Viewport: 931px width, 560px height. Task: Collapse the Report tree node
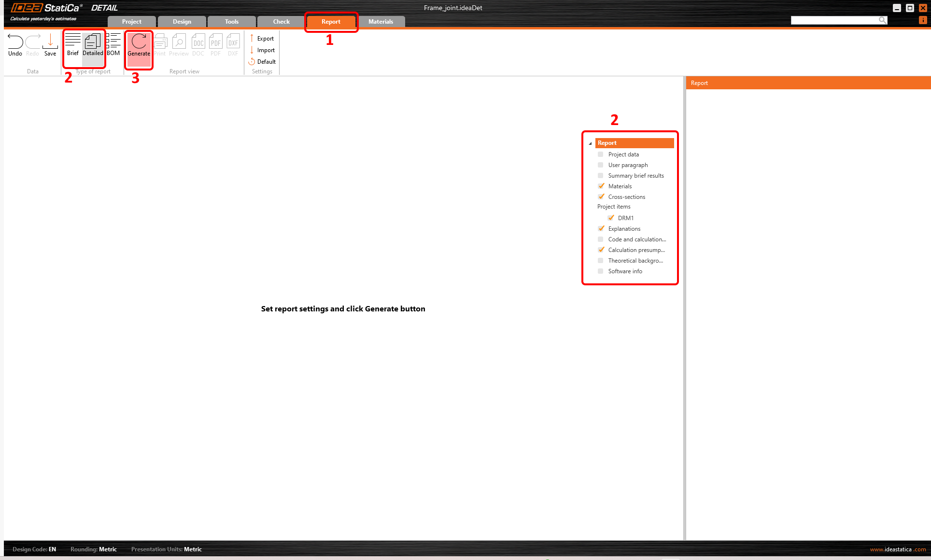(x=590, y=143)
